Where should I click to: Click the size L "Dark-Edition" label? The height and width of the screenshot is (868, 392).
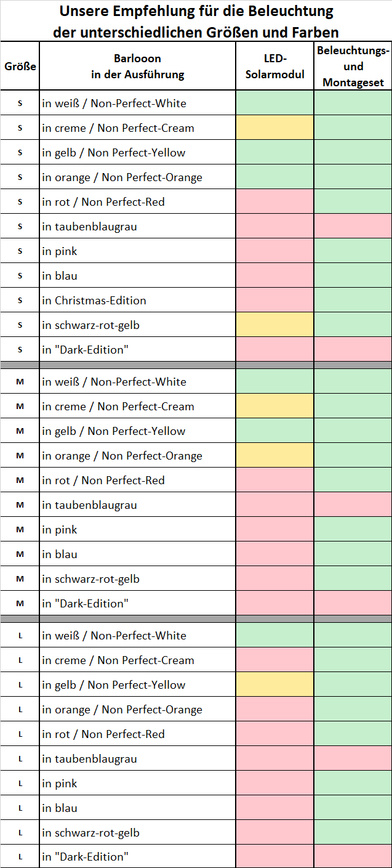point(86,856)
